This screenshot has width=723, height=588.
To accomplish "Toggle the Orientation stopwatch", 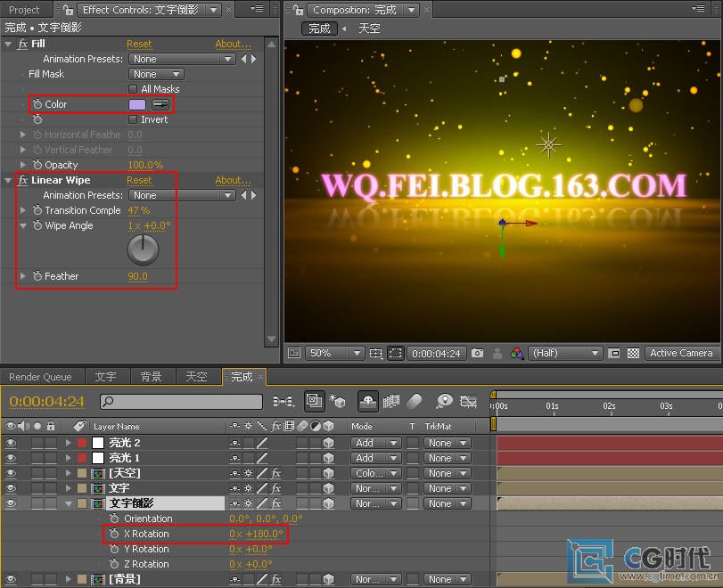I will tap(114, 519).
